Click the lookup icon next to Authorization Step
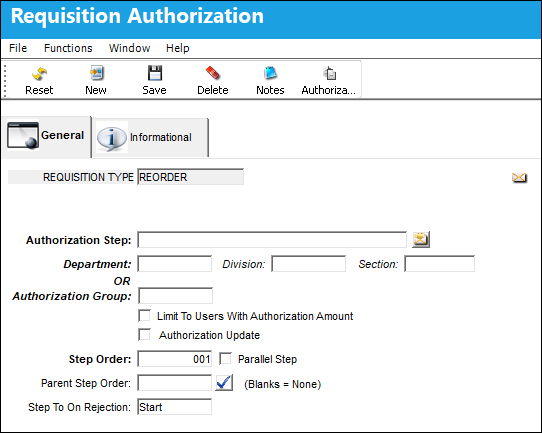The width and height of the screenshot is (542, 433). pyautogui.click(x=421, y=239)
